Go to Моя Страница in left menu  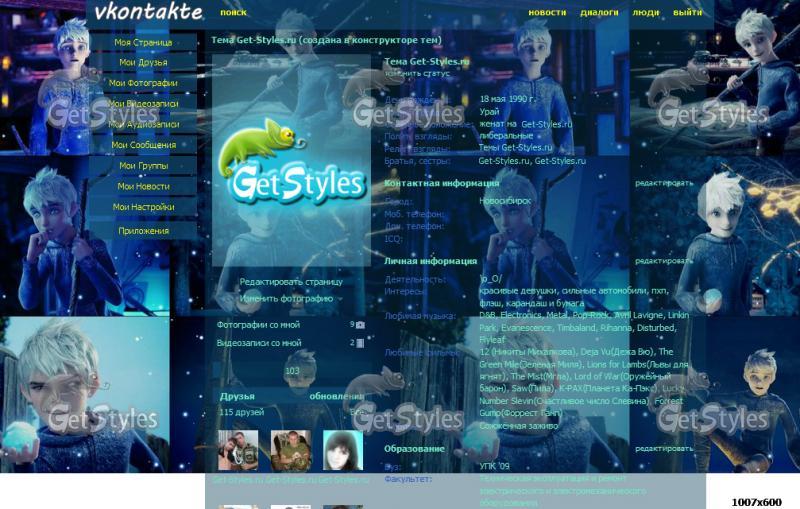(x=143, y=43)
